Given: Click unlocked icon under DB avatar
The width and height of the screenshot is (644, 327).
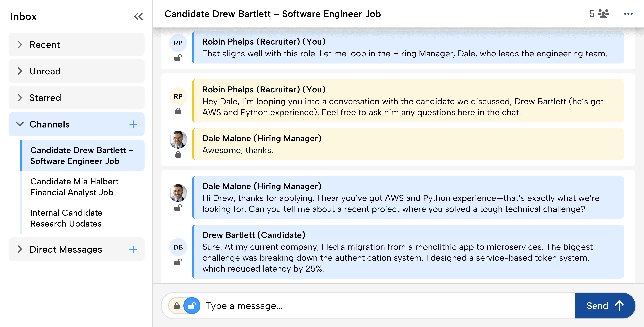Looking at the screenshot, I should point(178,262).
